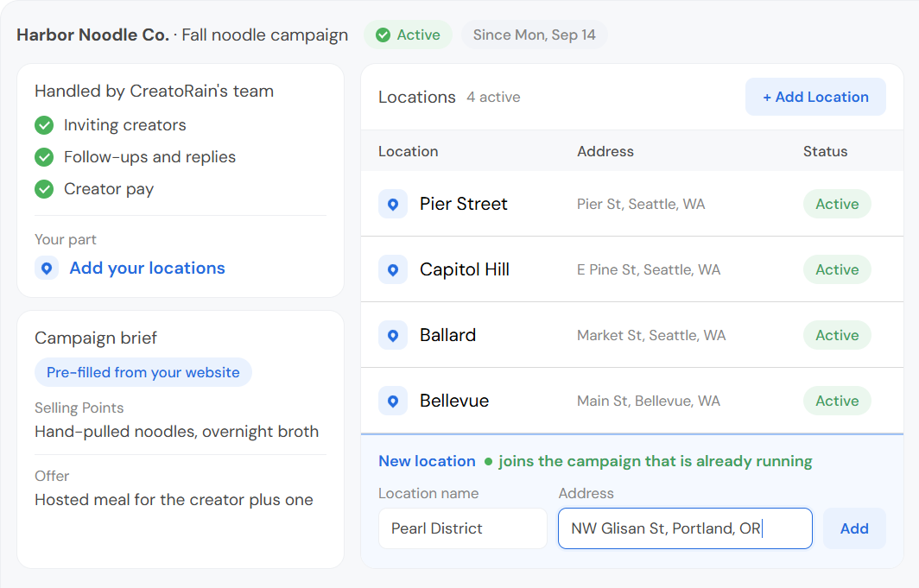This screenshot has height=588, width=919.
Task: Click the Capitol Hill location pin icon
Action: coord(393,269)
